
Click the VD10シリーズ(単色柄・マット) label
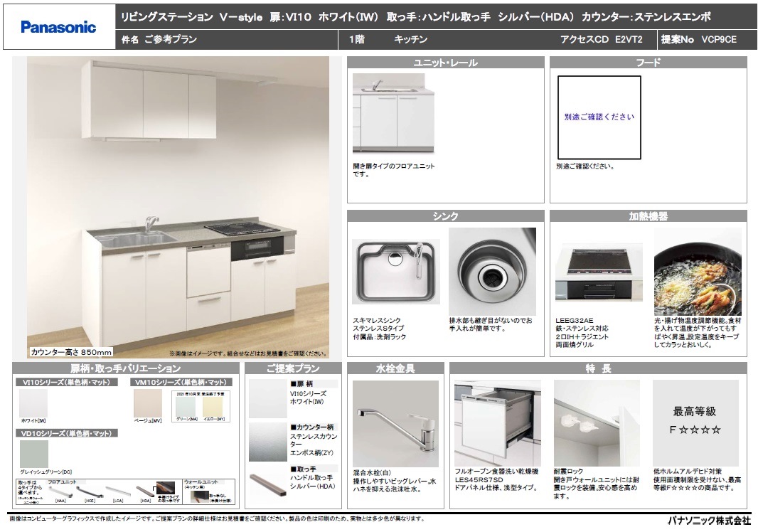pos(67,433)
